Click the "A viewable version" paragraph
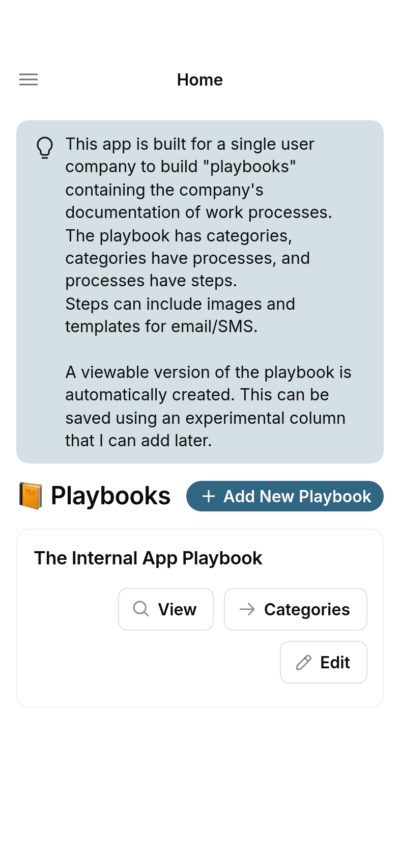This screenshot has width=400, height=868. click(x=208, y=406)
